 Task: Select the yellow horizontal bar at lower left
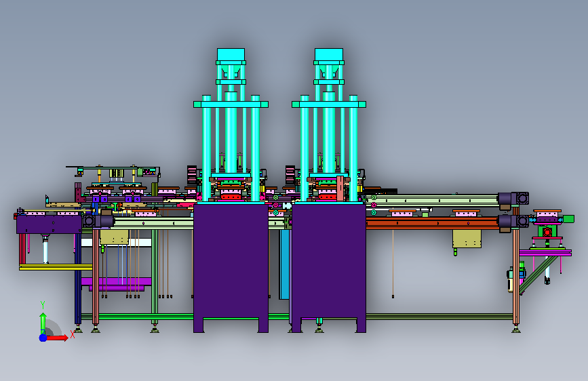[x=56, y=267]
